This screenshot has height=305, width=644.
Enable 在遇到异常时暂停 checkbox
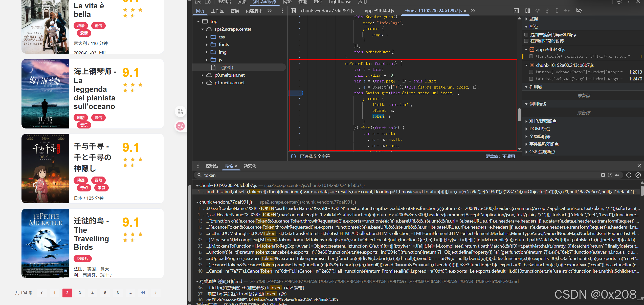coord(526,41)
